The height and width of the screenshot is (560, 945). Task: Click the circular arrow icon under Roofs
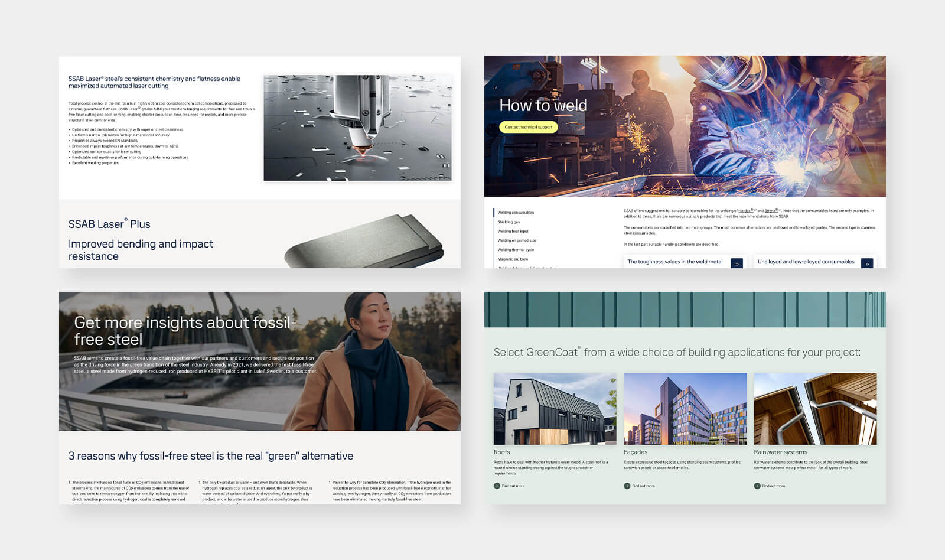(497, 486)
